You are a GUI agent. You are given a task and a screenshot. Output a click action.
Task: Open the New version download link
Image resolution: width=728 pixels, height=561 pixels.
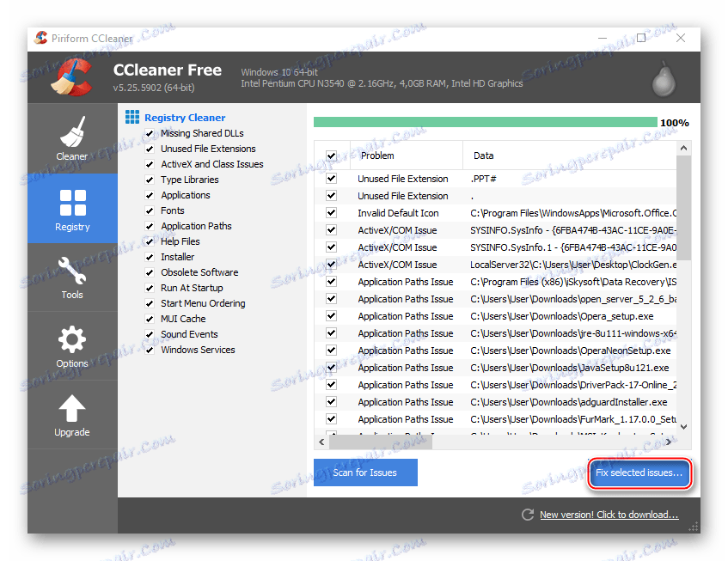click(609, 515)
